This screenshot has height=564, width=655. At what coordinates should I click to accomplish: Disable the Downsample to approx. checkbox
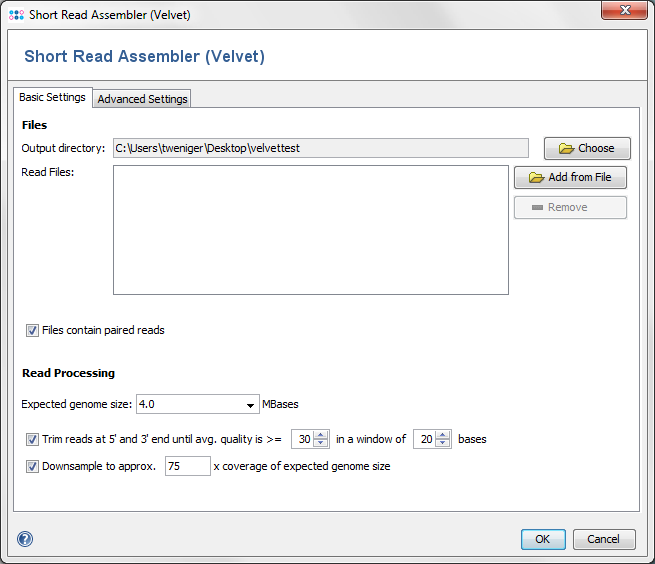32,466
